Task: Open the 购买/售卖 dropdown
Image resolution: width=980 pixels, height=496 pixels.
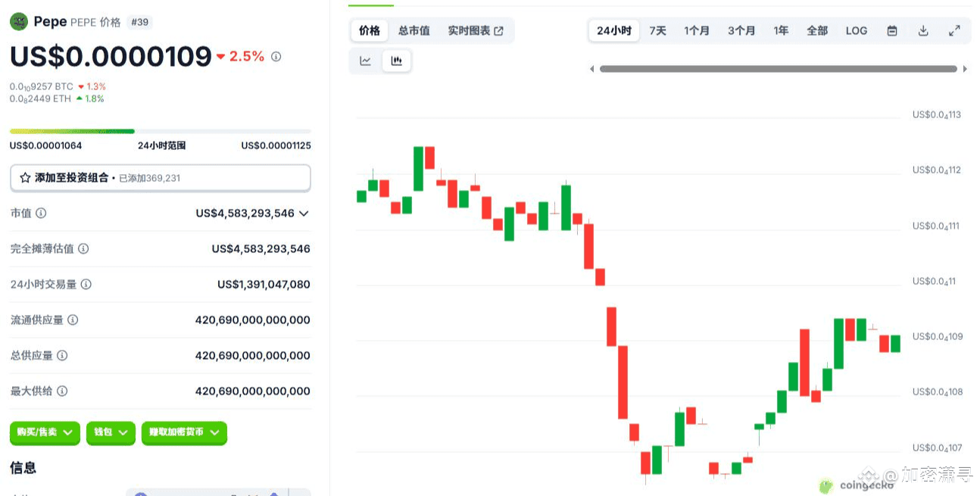Action: click(x=45, y=432)
